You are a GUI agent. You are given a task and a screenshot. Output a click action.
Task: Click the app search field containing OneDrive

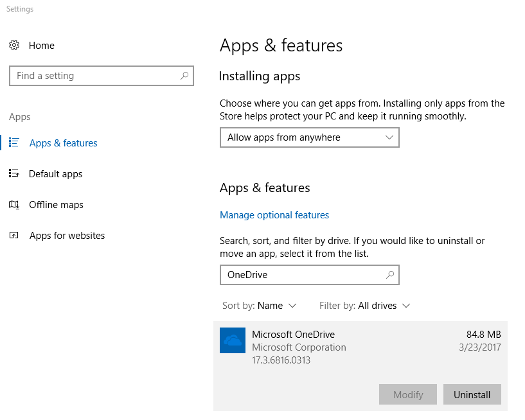click(x=310, y=275)
